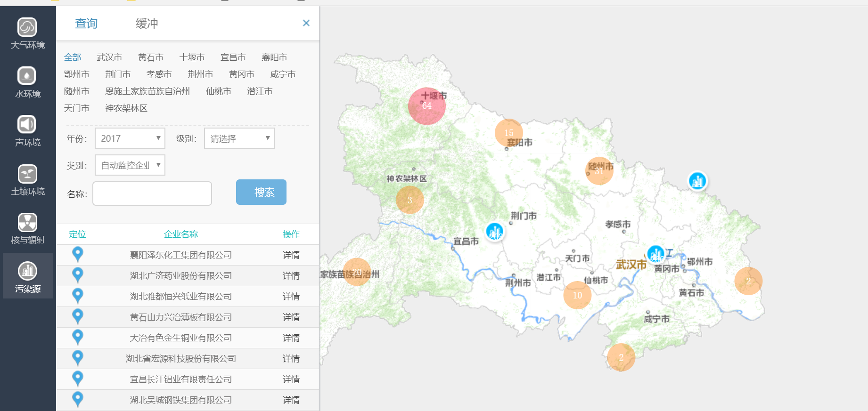This screenshot has height=411, width=868.
Task: Filter by 恩施土家族苗族自治州
Action: pos(147,91)
